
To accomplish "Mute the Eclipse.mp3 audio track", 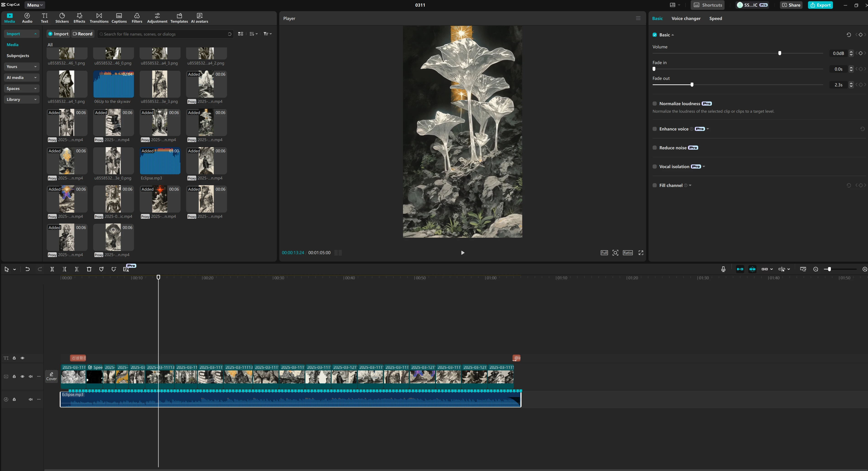I will [31, 399].
